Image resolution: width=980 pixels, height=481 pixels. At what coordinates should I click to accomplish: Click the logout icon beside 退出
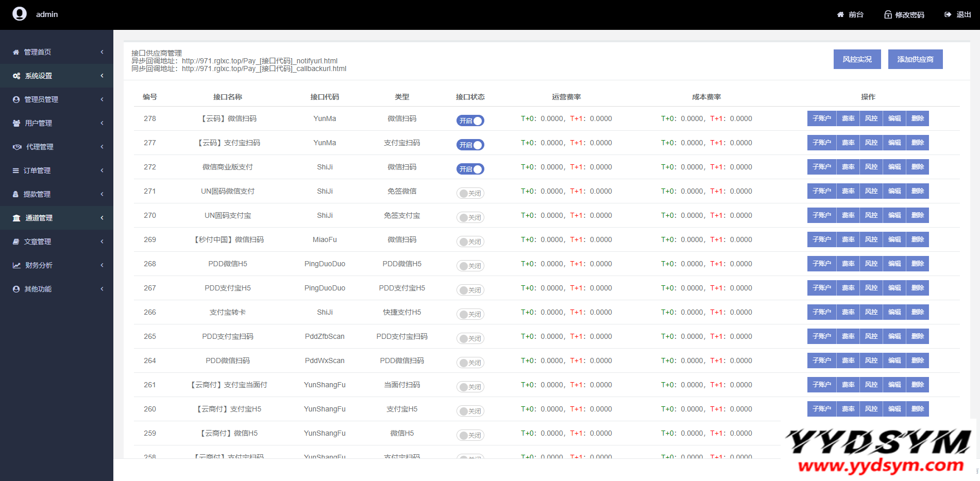948,14
